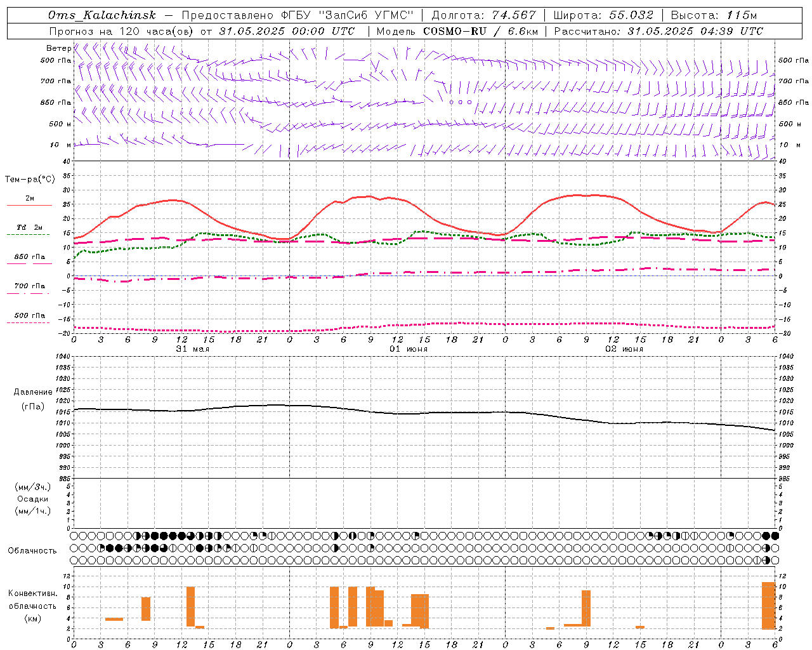Image resolution: width=812 pixels, height=650 pixels.
Task: Click the 'Td 2м' dew point legend
Action: pyautogui.click(x=30, y=227)
